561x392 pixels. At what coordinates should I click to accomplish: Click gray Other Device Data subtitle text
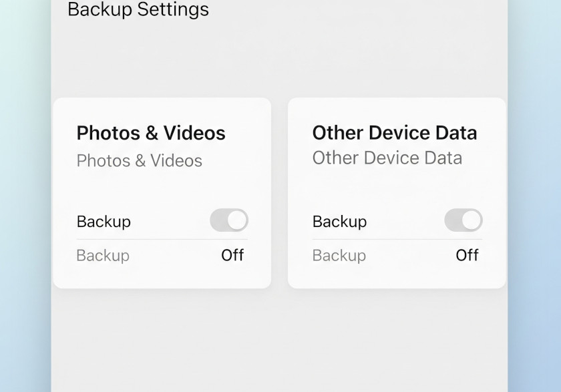click(x=387, y=158)
